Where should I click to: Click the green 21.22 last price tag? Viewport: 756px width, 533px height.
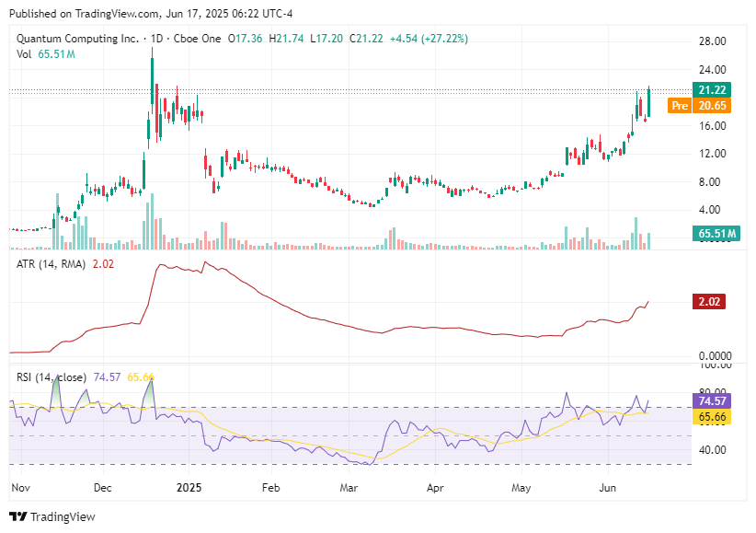(x=712, y=90)
